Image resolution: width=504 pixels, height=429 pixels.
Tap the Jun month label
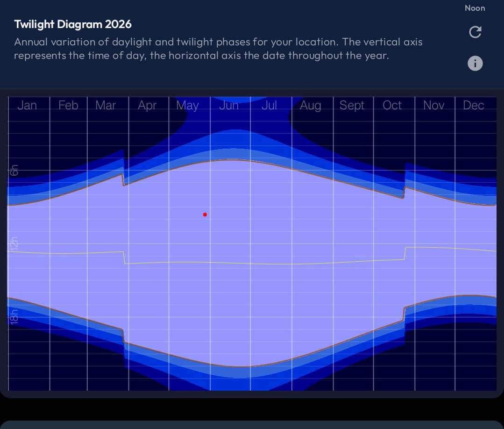pyautogui.click(x=229, y=105)
